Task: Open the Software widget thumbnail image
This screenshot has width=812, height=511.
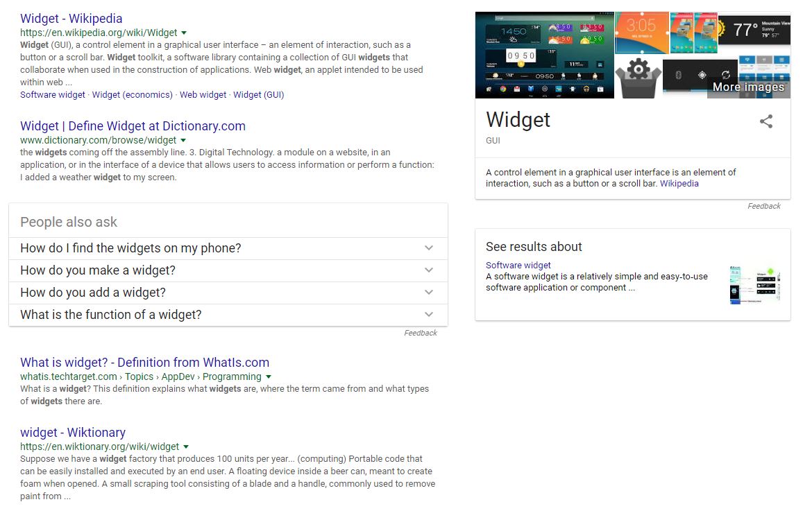Action: [754, 285]
